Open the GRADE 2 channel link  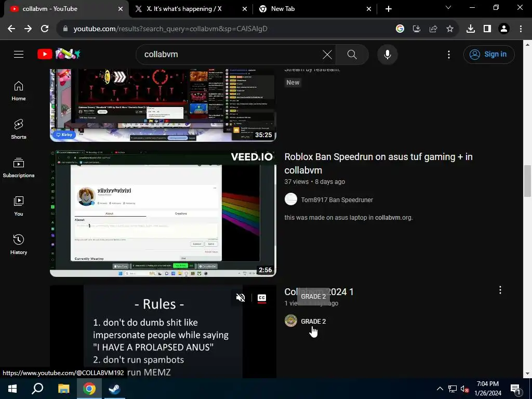click(313, 321)
